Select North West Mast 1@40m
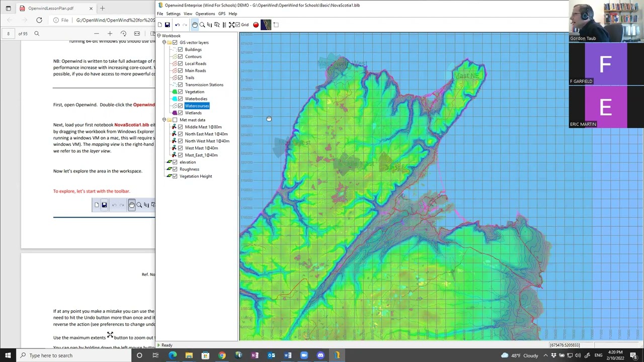Image resolution: width=644 pixels, height=362 pixels. [207, 141]
